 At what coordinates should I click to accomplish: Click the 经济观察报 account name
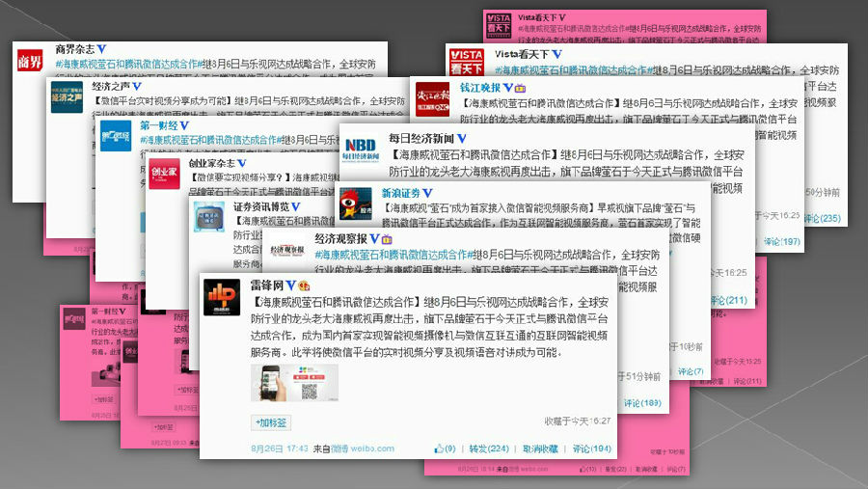(x=341, y=238)
